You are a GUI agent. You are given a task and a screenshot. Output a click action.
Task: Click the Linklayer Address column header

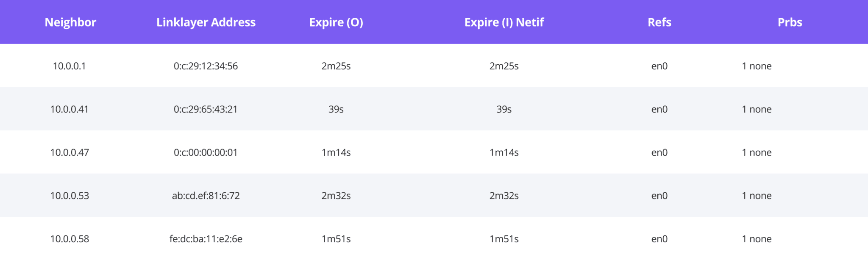coord(206,22)
